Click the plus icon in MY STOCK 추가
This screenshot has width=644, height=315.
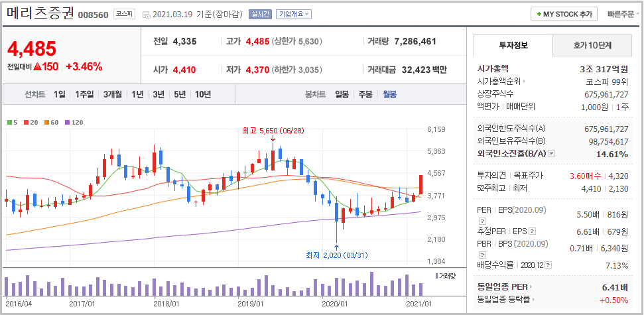[x=539, y=15]
